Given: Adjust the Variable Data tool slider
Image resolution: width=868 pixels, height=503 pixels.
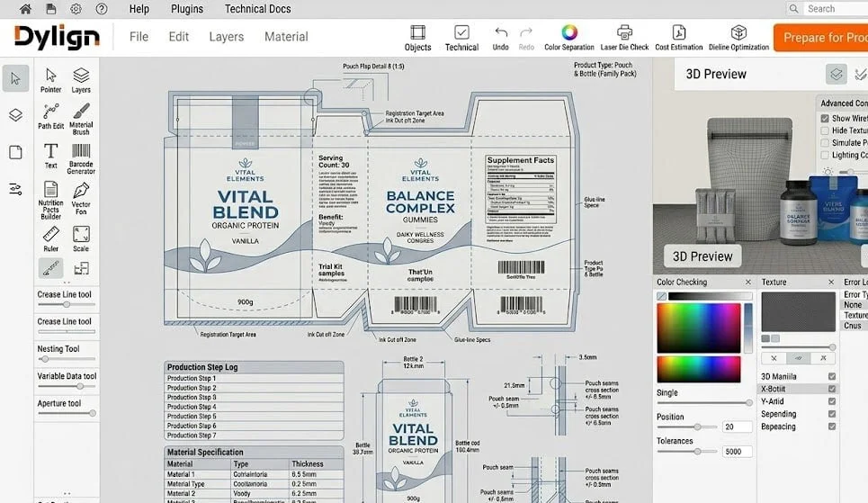Looking at the screenshot, I should tap(67, 386).
